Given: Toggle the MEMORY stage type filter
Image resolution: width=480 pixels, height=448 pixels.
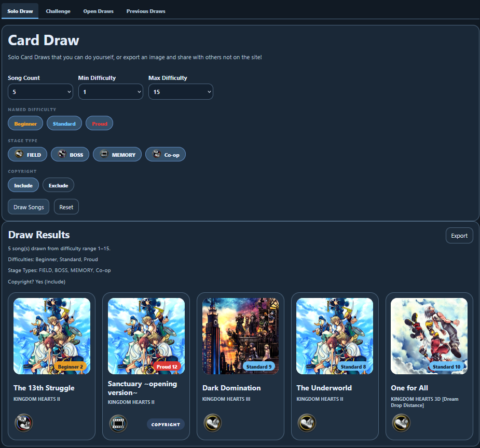Looking at the screenshot, I should (117, 154).
